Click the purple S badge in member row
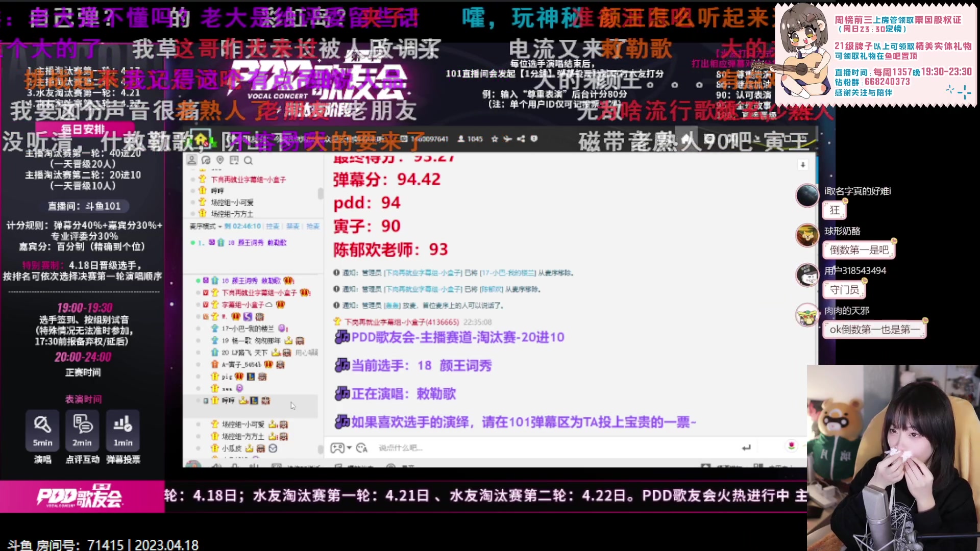Viewport: 980px width, 551px height. click(248, 317)
